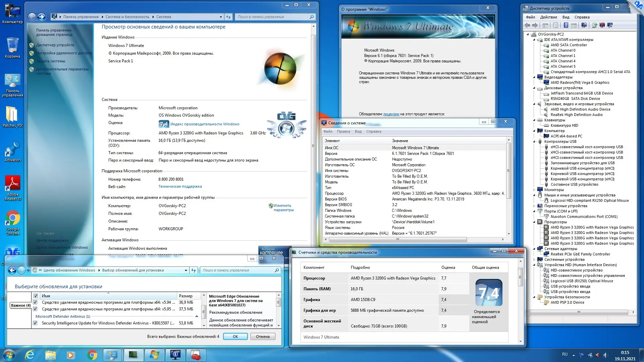Launch Internet Explorer from taskbar
Viewport: 644px width, 362px height.
(30, 355)
